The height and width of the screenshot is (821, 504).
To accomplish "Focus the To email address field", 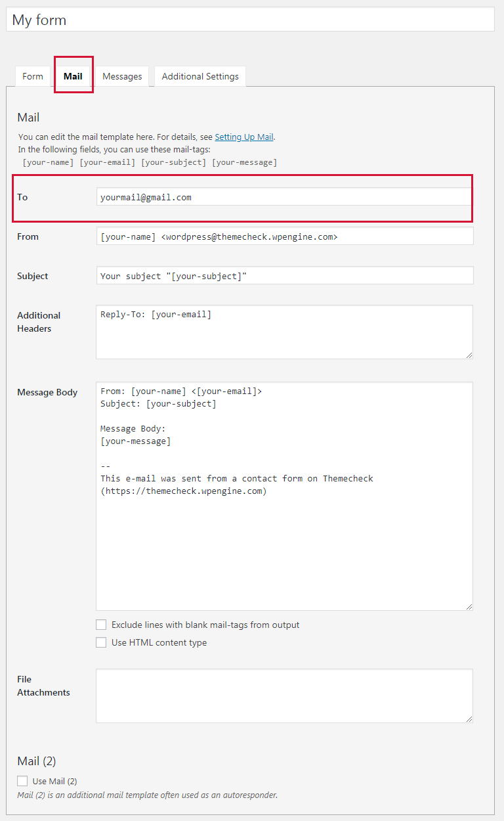I will [x=283, y=197].
